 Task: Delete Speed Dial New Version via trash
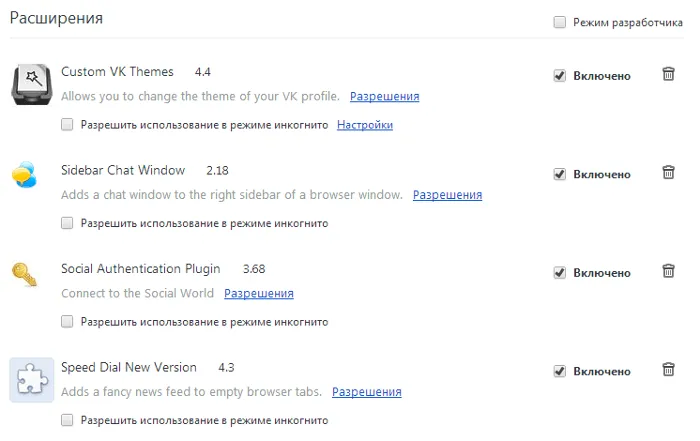tap(668, 370)
